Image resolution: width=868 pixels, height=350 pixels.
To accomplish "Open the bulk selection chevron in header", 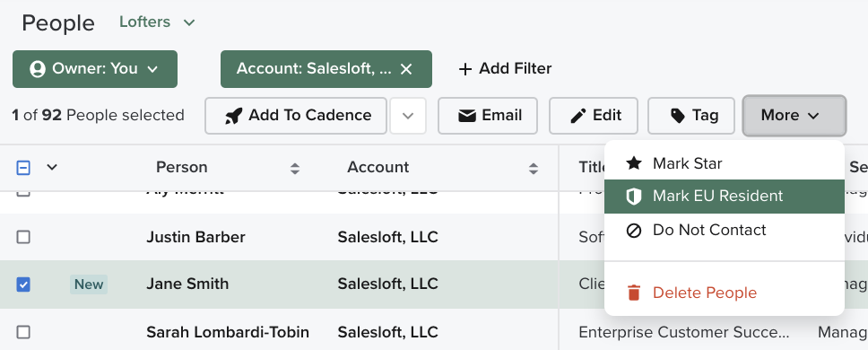I will [52, 167].
